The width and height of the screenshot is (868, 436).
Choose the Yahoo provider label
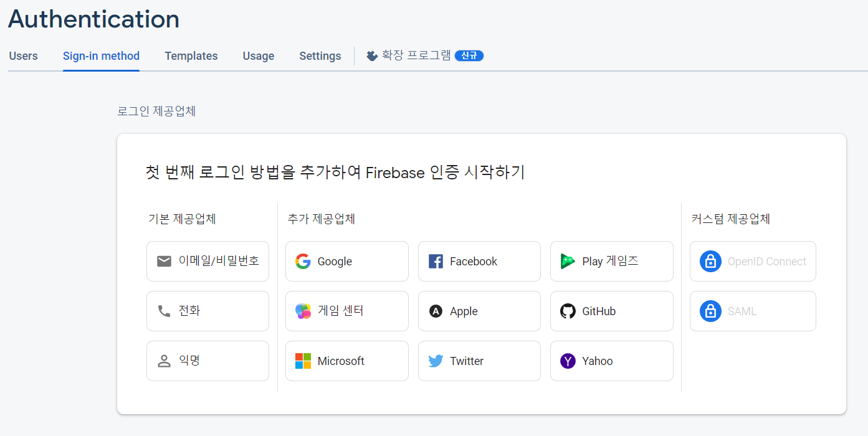(x=598, y=361)
